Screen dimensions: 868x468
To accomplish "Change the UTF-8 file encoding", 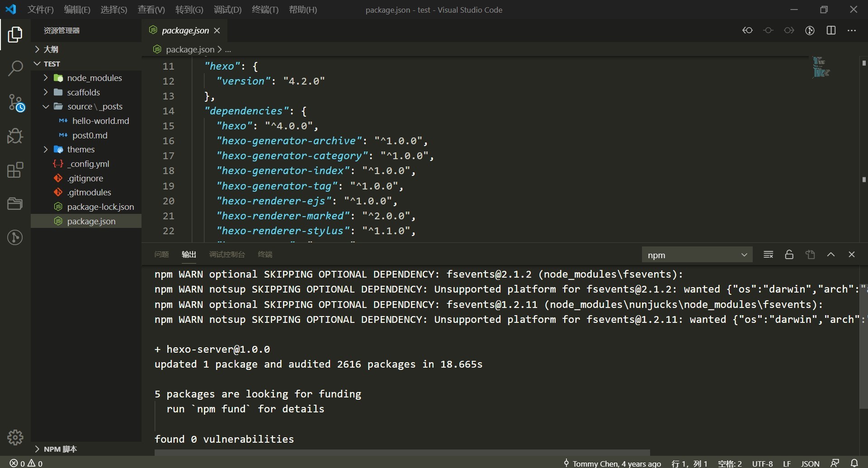I will tap(763, 463).
